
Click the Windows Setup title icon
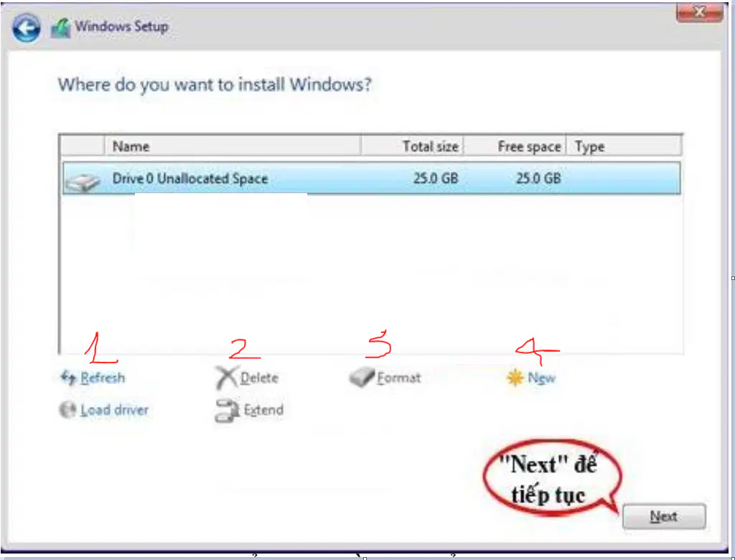click(x=60, y=28)
